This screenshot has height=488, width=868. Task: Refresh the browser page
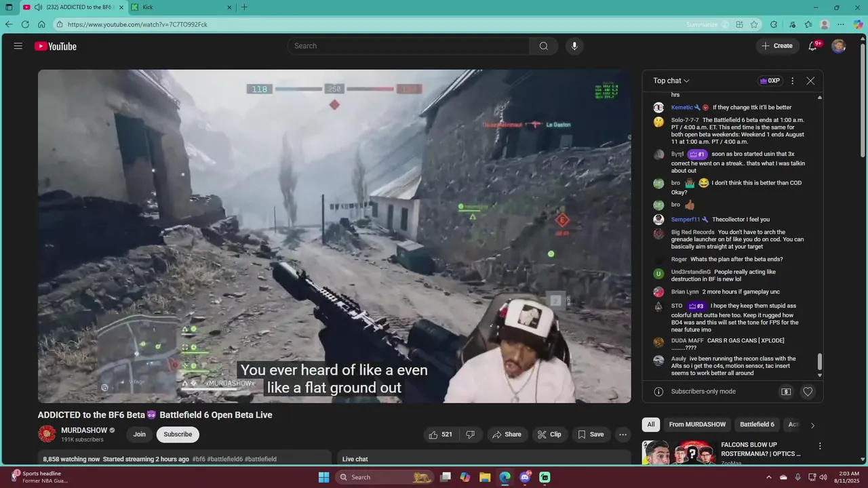(x=25, y=24)
